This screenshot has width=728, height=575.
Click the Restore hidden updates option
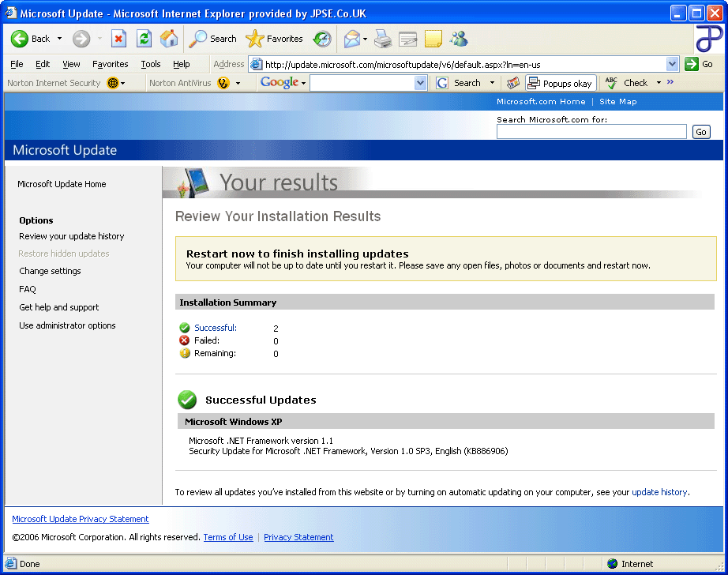[64, 254]
